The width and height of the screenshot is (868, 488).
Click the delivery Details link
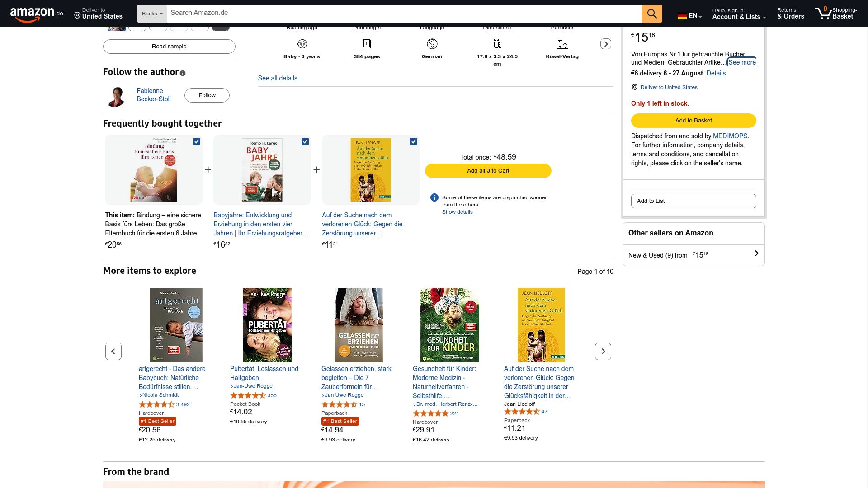tap(716, 73)
